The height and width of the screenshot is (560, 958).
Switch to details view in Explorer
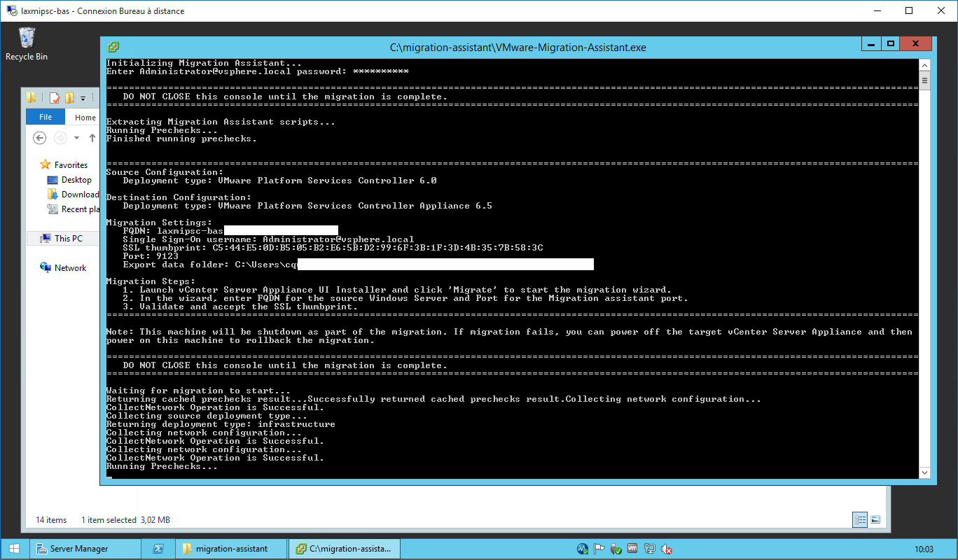(860, 519)
